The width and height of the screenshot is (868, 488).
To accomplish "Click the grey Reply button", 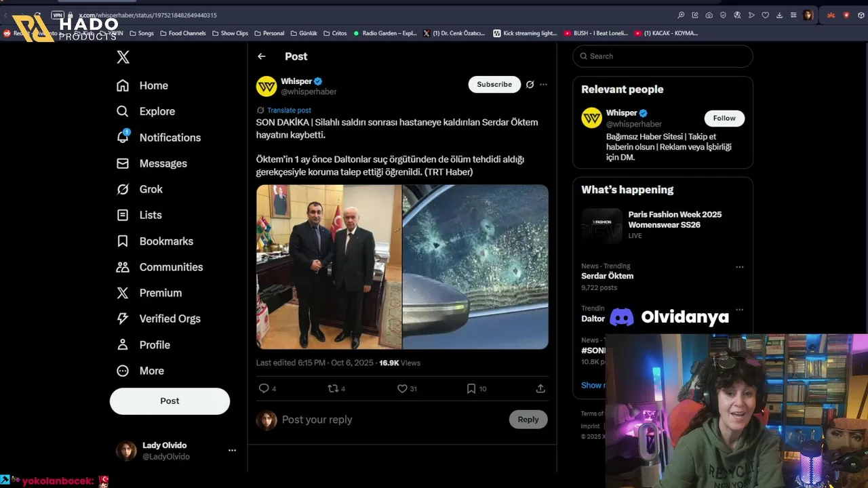I will [528, 420].
